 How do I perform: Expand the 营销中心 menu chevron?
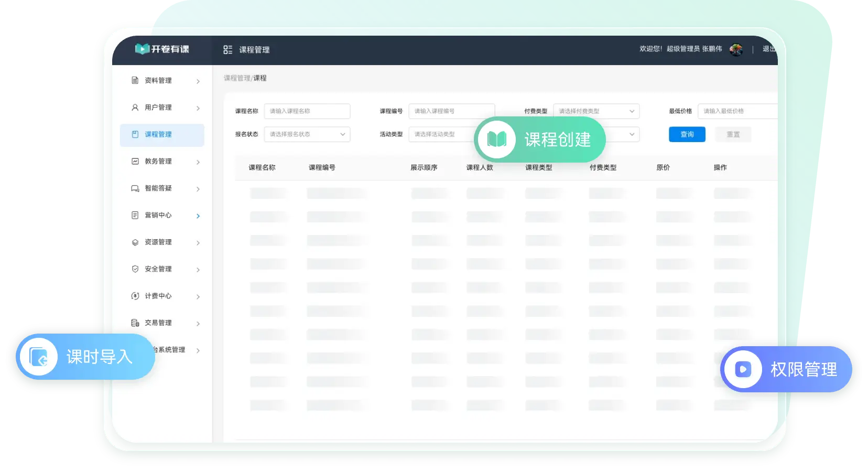198,216
